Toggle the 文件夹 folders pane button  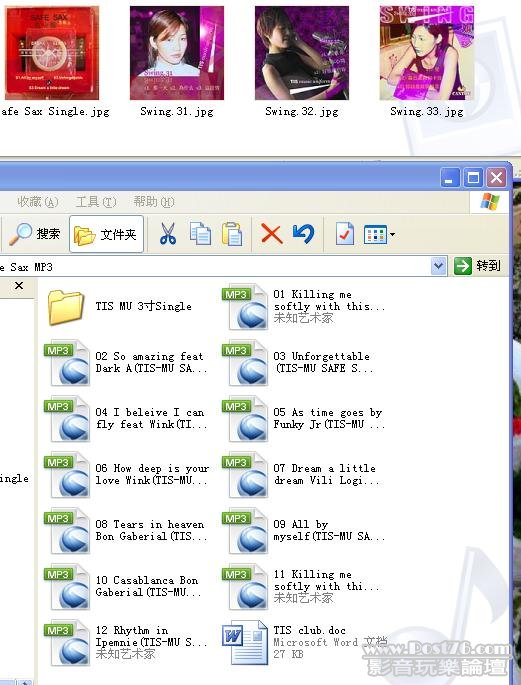pos(107,234)
